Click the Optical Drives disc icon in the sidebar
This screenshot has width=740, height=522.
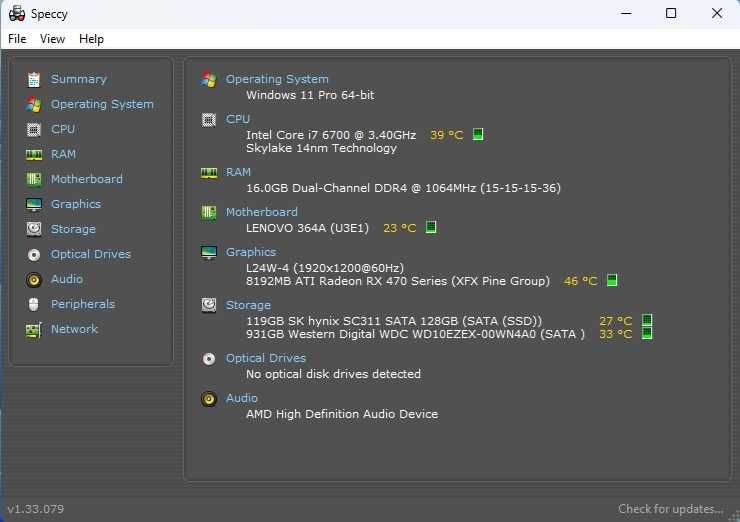click(x=34, y=255)
